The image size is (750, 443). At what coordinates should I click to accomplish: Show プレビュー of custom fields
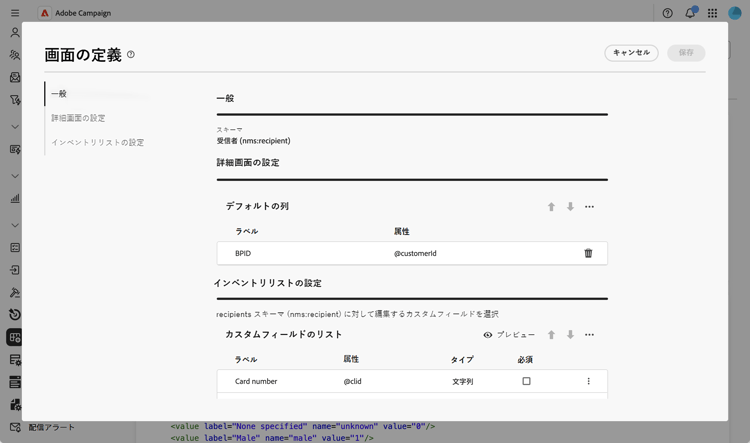pyautogui.click(x=509, y=335)
